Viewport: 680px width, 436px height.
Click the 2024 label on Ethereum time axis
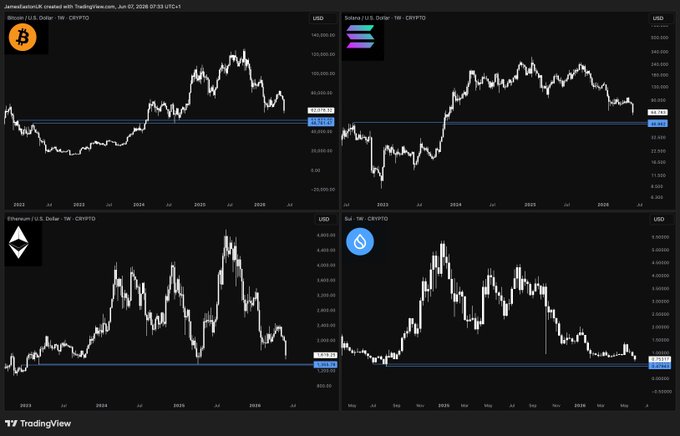coord(101,406)
